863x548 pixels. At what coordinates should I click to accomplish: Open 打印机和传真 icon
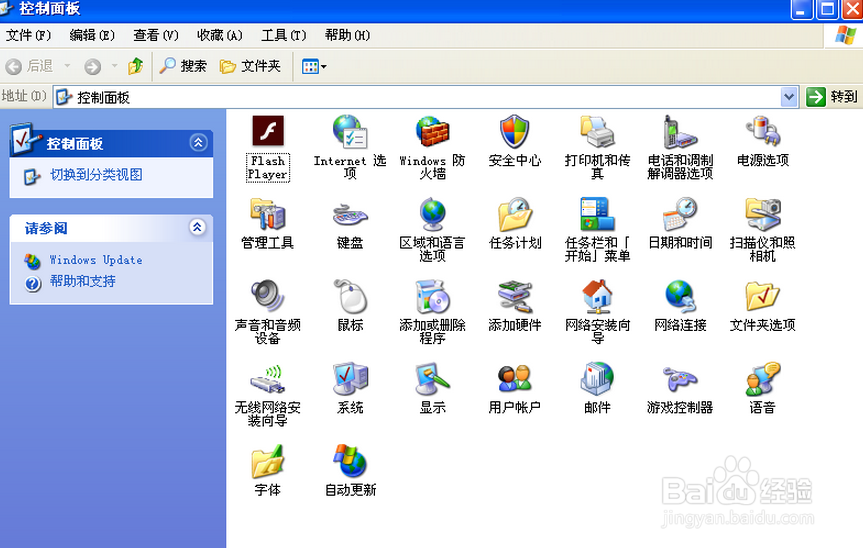click(598, 131)
